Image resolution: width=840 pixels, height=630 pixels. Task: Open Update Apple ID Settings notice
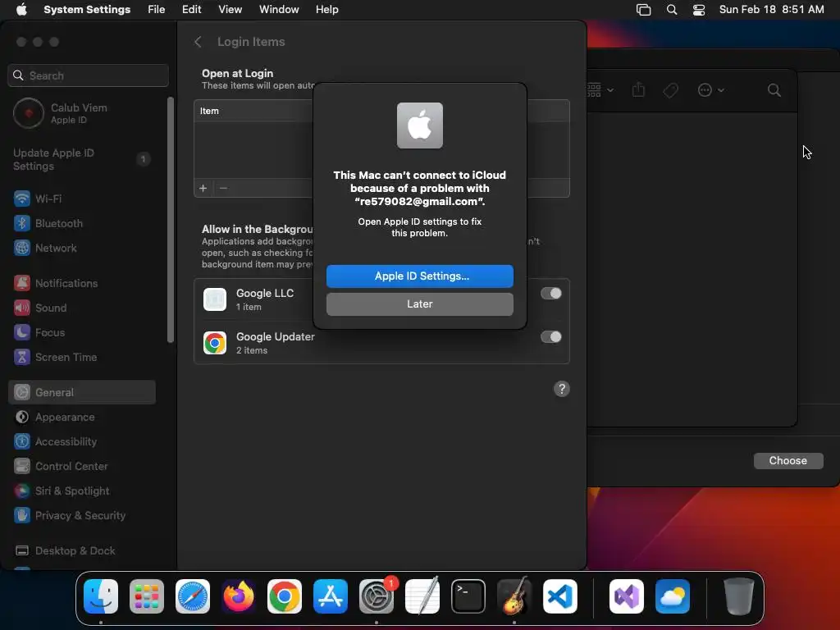point(81,159)
